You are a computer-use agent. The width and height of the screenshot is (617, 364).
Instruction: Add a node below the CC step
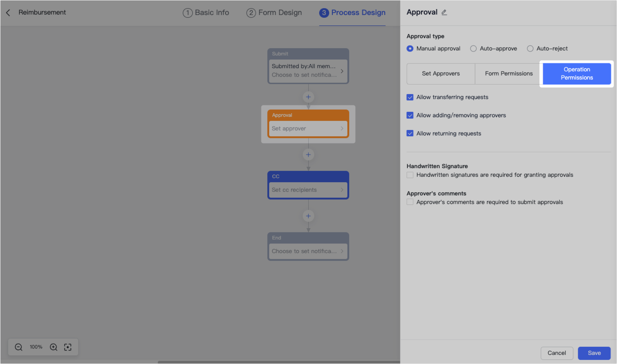click(308, 216)
